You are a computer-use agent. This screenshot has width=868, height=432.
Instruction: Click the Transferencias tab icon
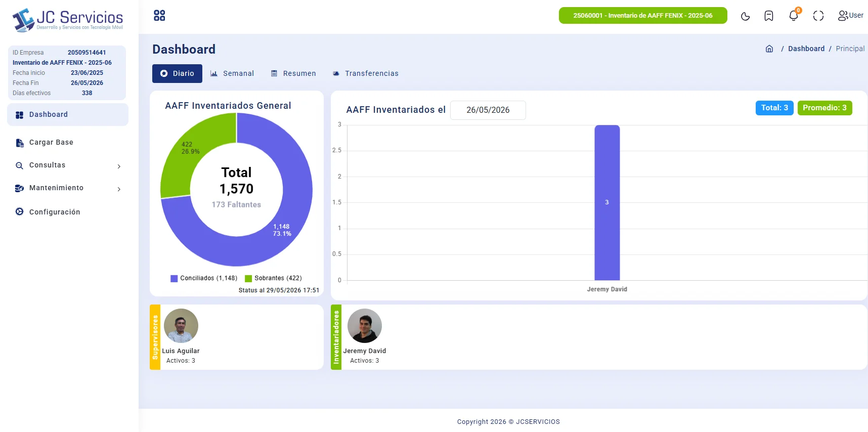(336, 73)
